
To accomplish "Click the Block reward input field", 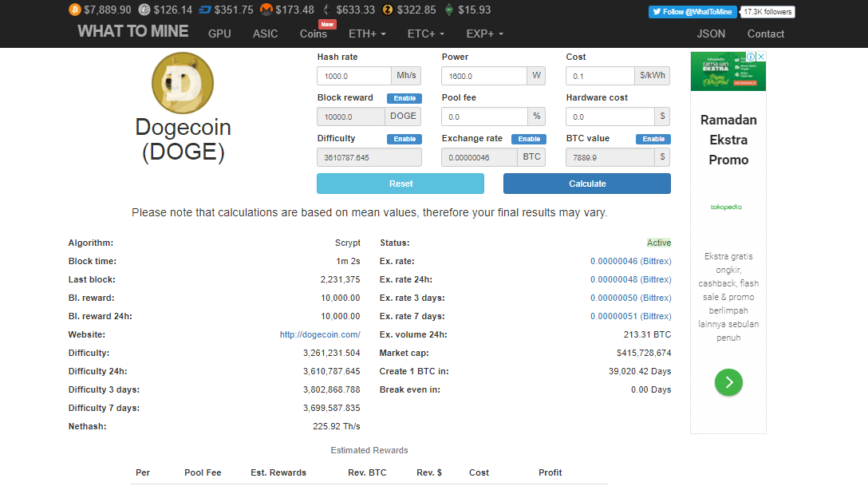I will (351, 117).
